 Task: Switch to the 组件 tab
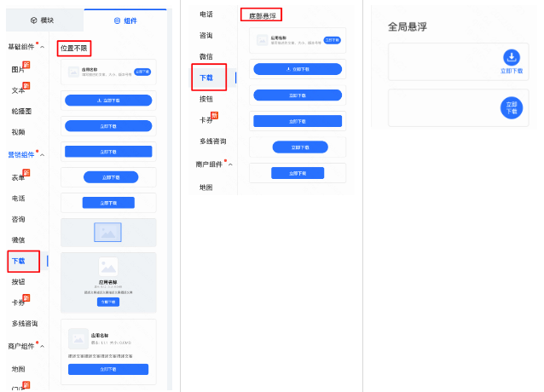point(125,20)
